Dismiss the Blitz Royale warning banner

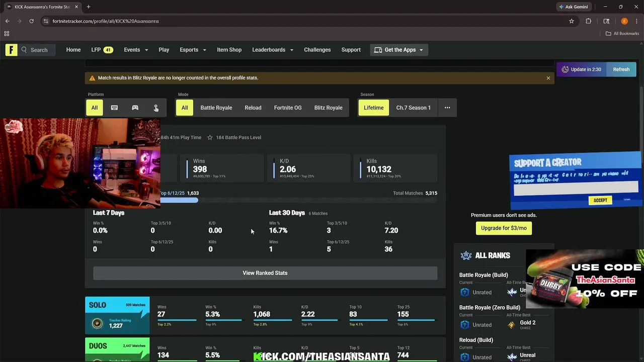pyautogui.click(x=548, y=78)
